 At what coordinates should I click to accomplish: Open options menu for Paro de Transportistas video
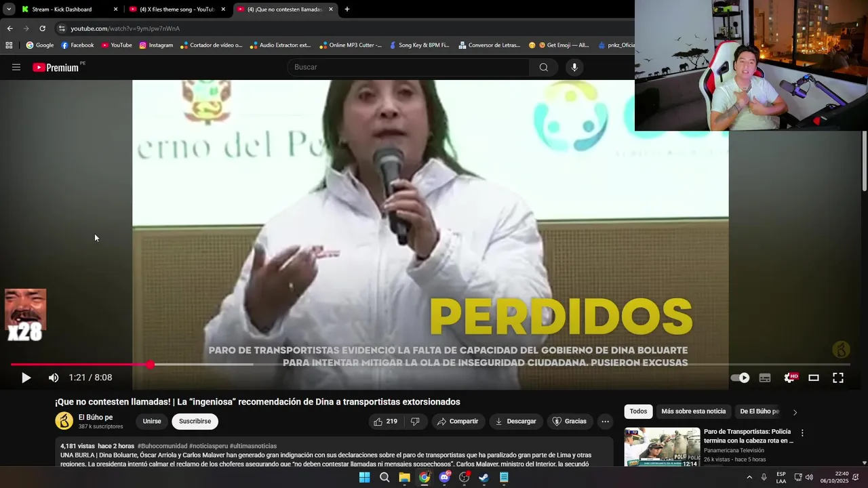pyautogui.click(x=802, y=432)
